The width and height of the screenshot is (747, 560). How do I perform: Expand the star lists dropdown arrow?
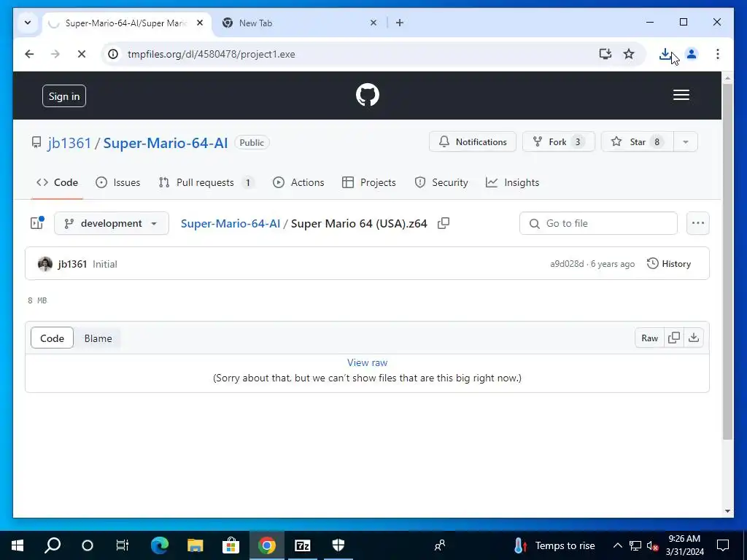[686, 142]
